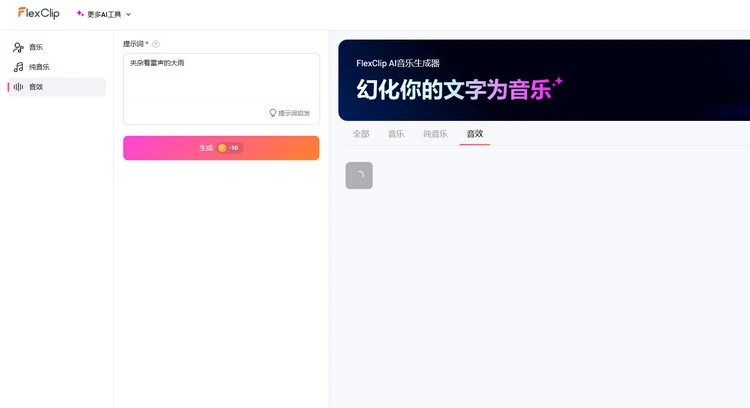750x408 pixels.
Task: Click the help icon beside 提示词
Action: point(156,44)
